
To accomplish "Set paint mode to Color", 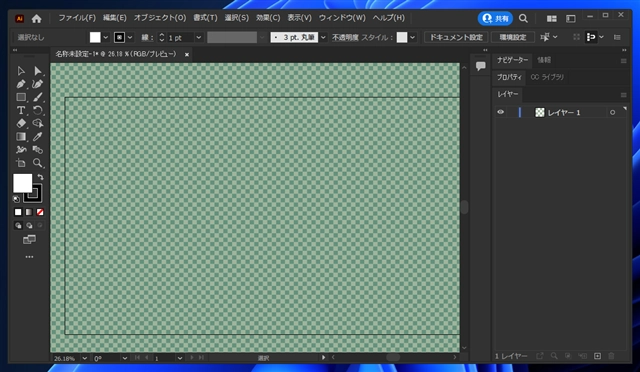I will tap(18, 212).
